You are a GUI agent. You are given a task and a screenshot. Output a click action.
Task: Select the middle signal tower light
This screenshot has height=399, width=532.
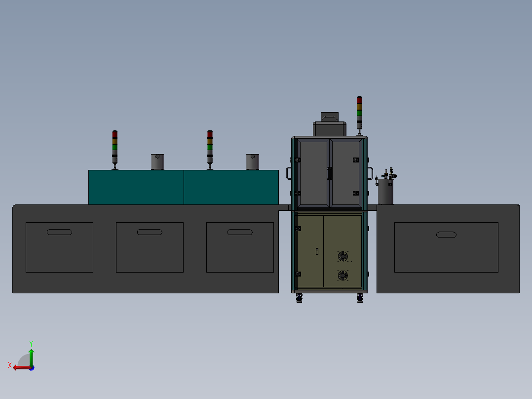[x=210, y=150]
